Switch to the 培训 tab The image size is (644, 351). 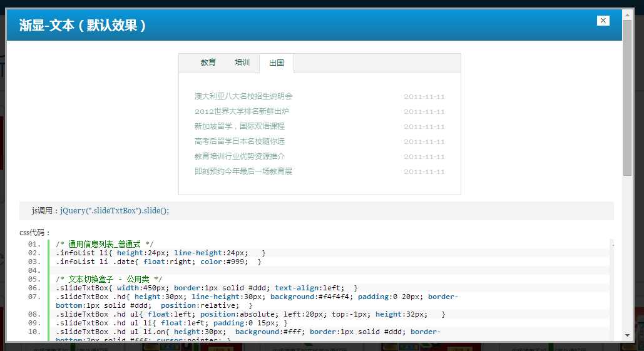242,63
